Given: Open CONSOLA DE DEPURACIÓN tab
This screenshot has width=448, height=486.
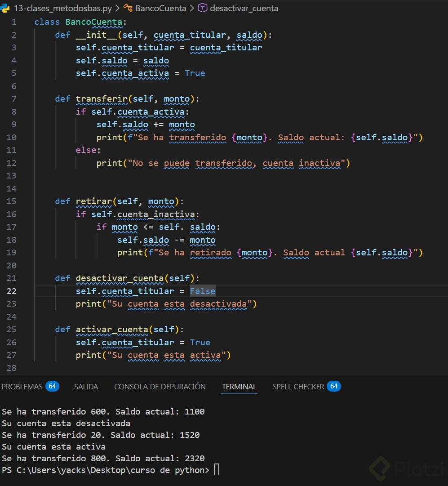Looking at the screenshot, I should tap(160, 387).
